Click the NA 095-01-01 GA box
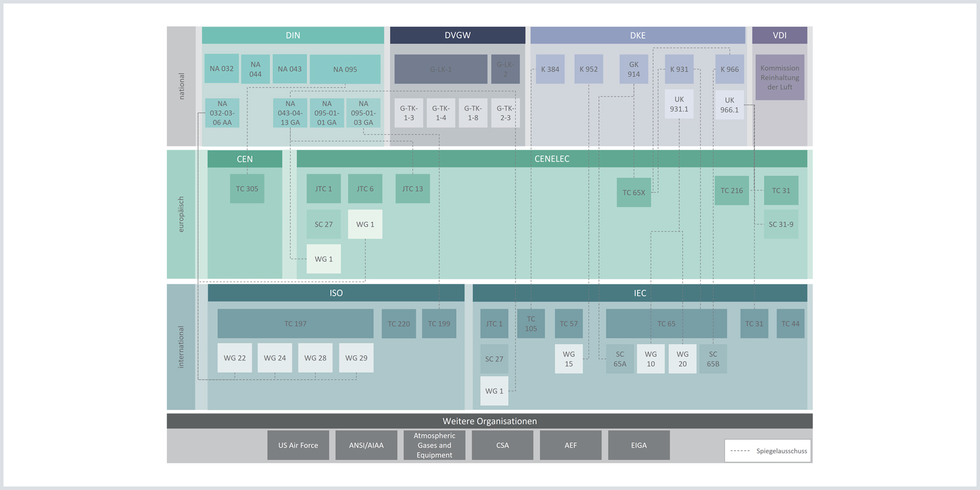The height and width of the screenshot is (490, 980). pos(327,113)
